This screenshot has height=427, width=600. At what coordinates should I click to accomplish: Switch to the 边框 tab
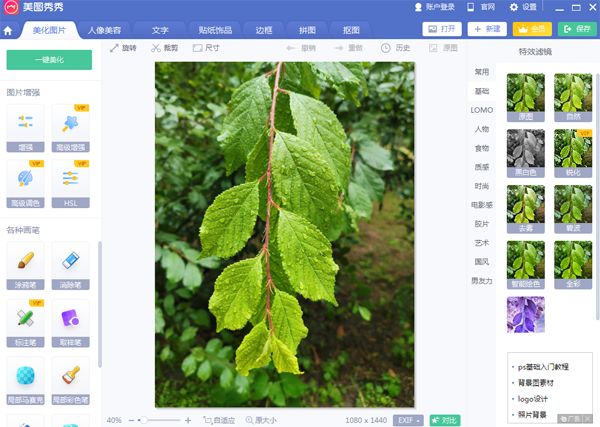click(x=264, y=31)
